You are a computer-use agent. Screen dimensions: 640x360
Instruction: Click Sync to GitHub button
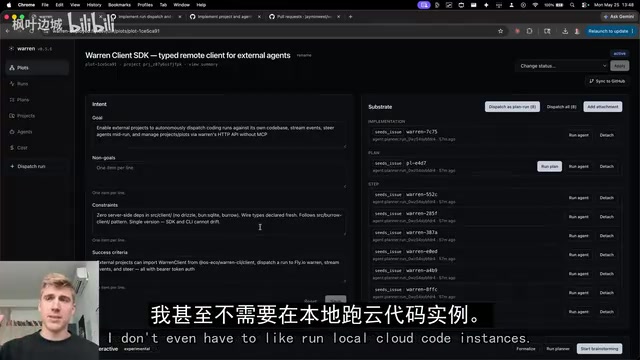(x=607, y=81)
